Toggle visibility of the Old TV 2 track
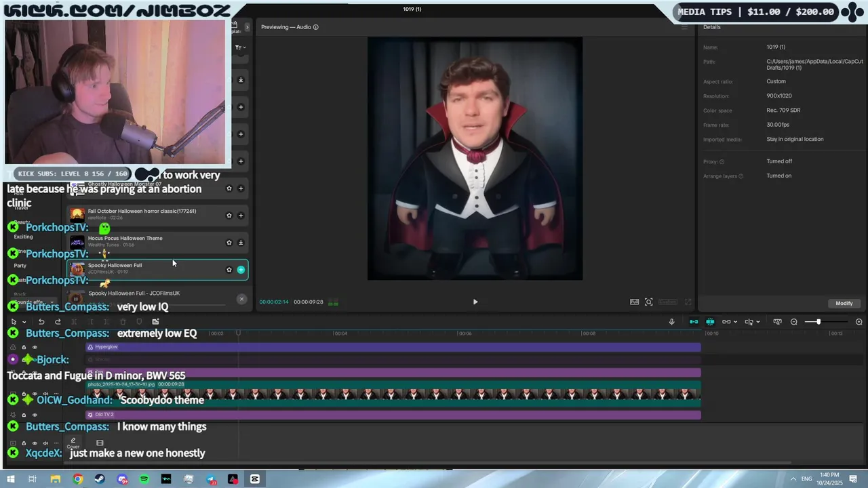868x488 pixels. pyautogui.click(x=35, y=415)
